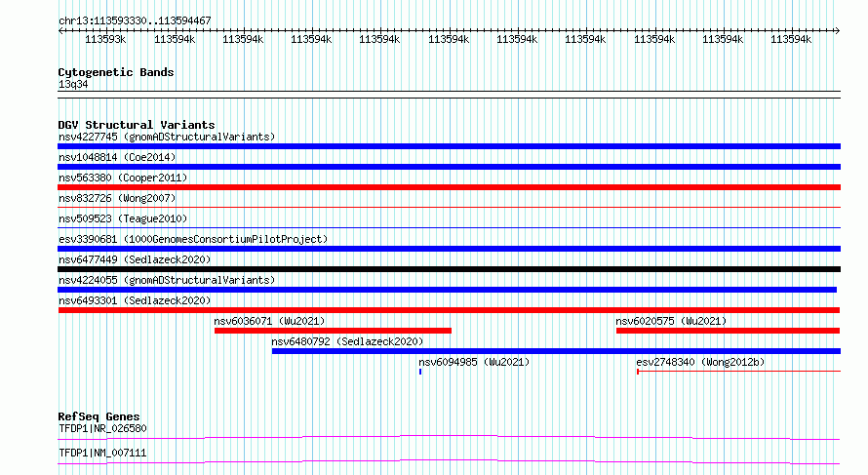Click the blue bar of variant nsv4224055
Viewport: 868px width, 475px height.
click(x=448, y=290)
